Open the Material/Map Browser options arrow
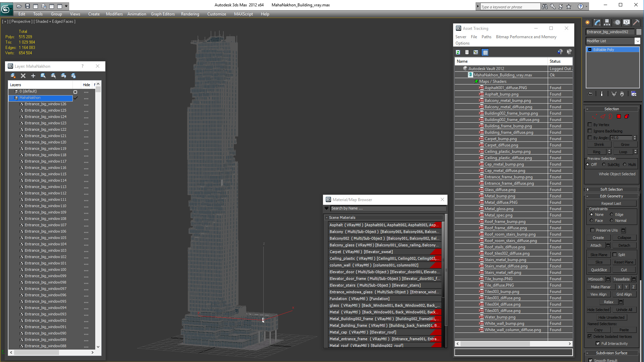Viewport: 644px width, 362px height. tap(327, 208)
